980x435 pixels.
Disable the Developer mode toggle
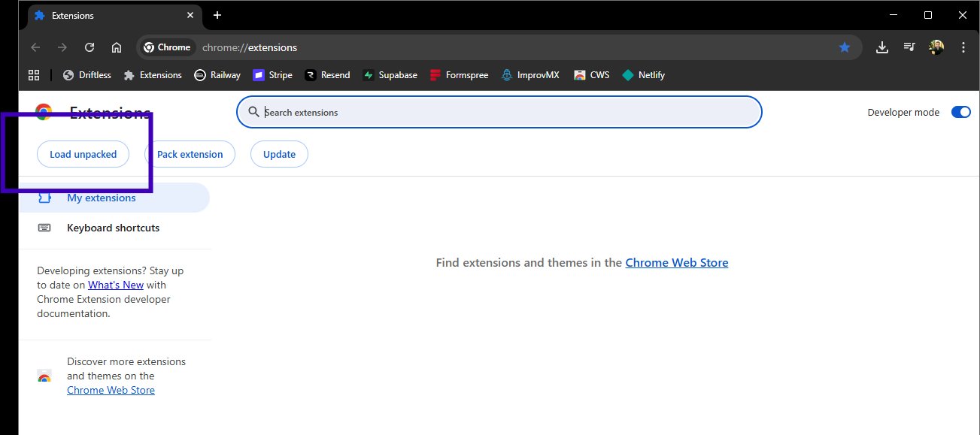pyautogui.click(x=960, y=112)
